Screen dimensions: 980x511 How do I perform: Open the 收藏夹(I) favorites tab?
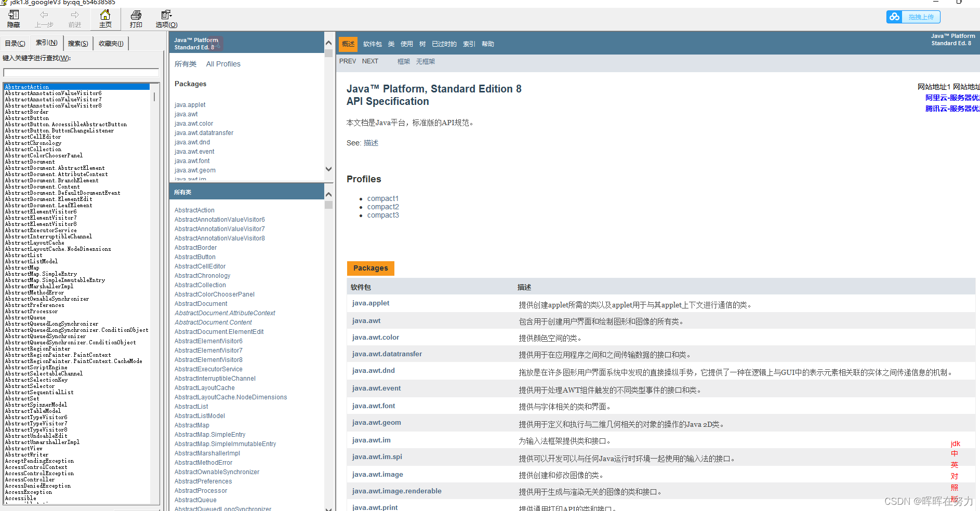(110, 43)
